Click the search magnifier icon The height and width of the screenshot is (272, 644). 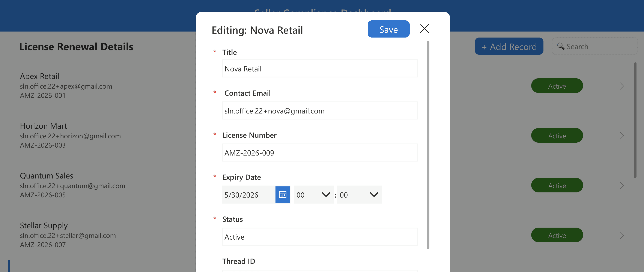pos(561,46)
